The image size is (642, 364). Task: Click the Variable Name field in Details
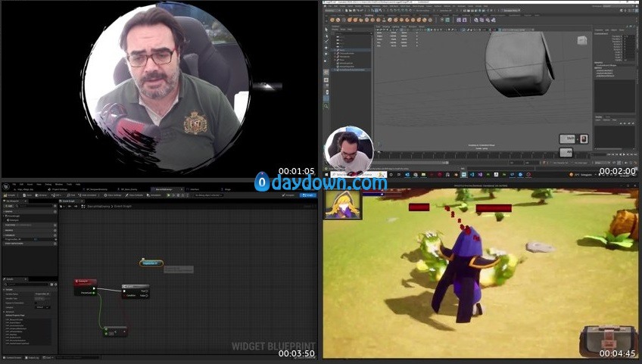[x=42, y=294]
